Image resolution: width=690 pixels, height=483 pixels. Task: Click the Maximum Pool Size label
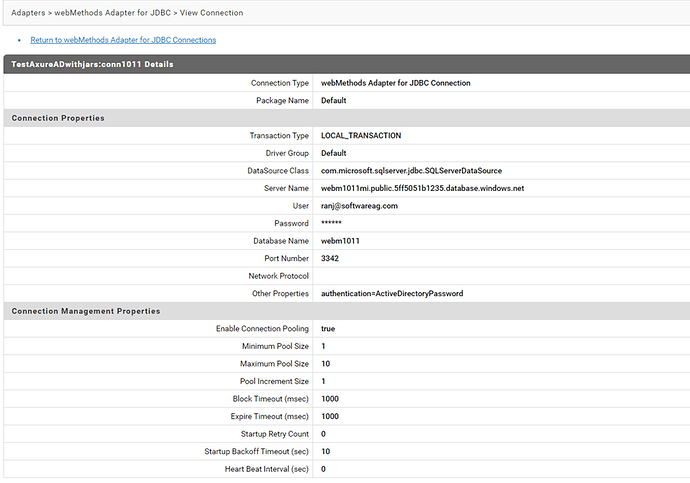(x=274, y=363)
